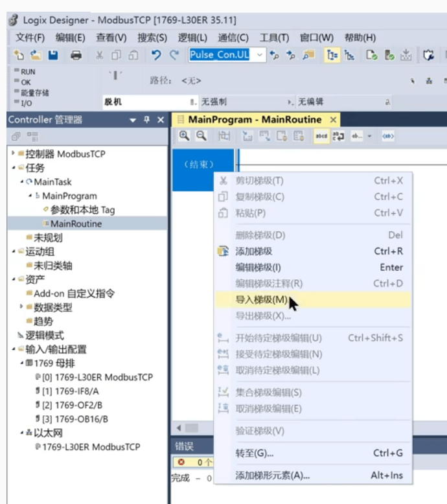The width and height of the screenshot is (447, 504).
Task: Select 逻辑模式 tree item
Action: click(45, 336)
